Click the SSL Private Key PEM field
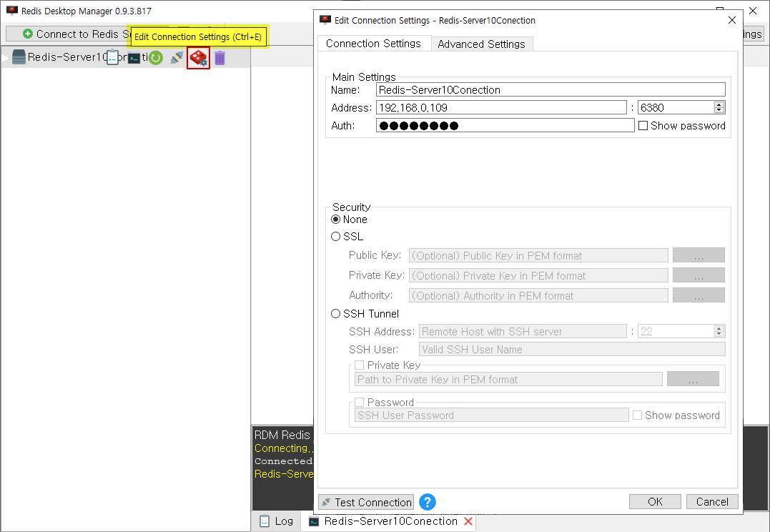This screenshot has width=770, height=532. pos(538,275)
